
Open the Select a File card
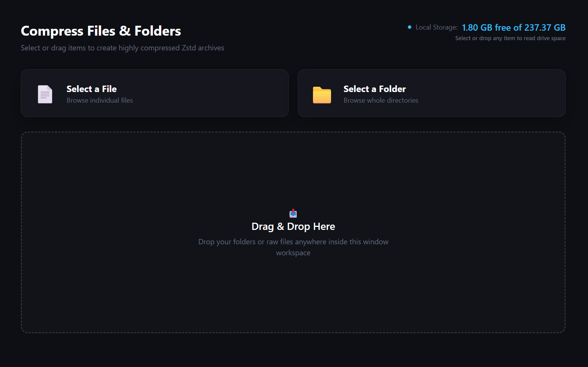click(x=155, y=93)
